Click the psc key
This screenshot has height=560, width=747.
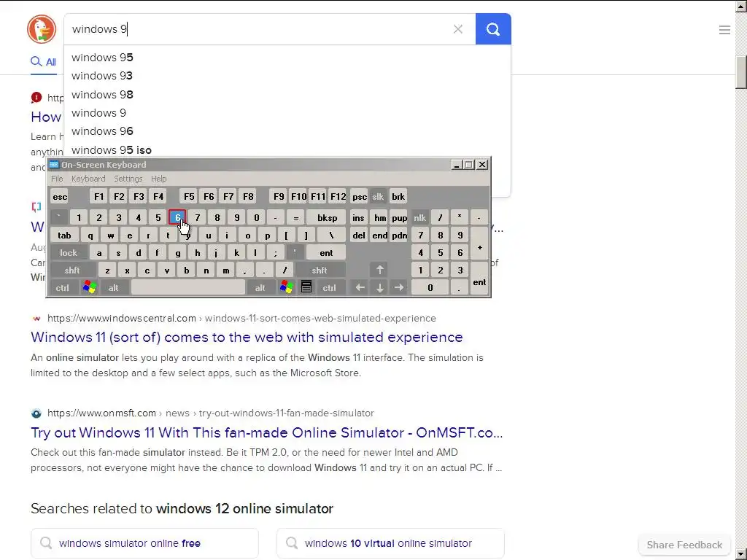pos(359,197)
